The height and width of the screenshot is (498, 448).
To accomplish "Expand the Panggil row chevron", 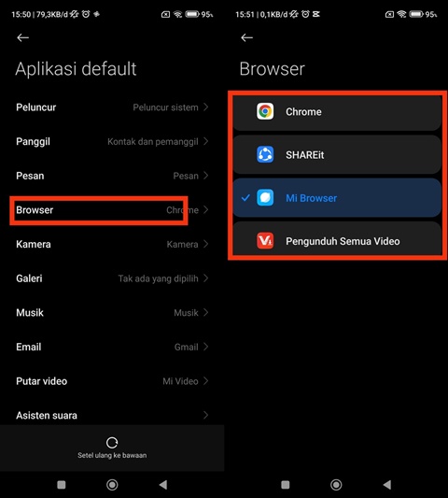I will [206, 141].
